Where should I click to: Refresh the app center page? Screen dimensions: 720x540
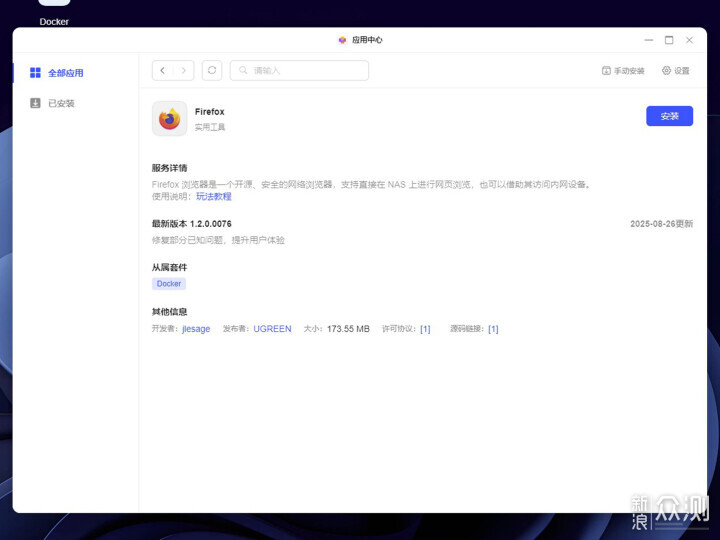[x=212, y=70]
